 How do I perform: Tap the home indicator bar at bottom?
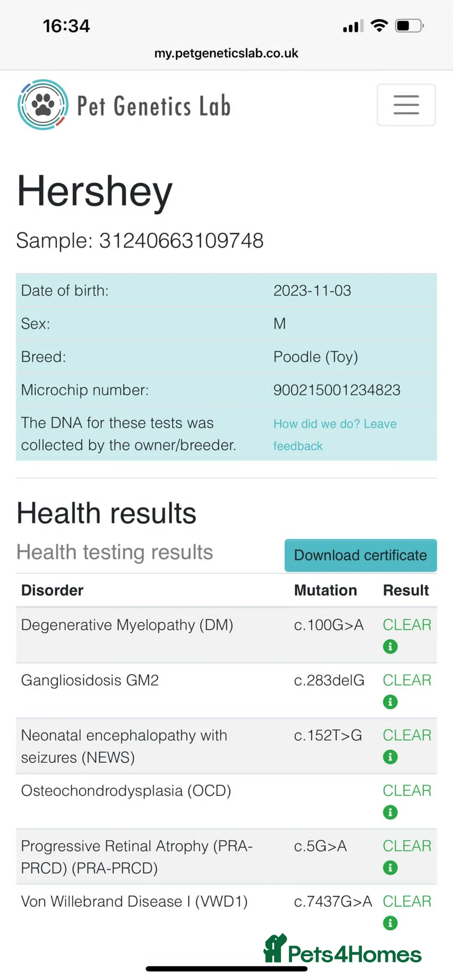[x=226, y=969]
